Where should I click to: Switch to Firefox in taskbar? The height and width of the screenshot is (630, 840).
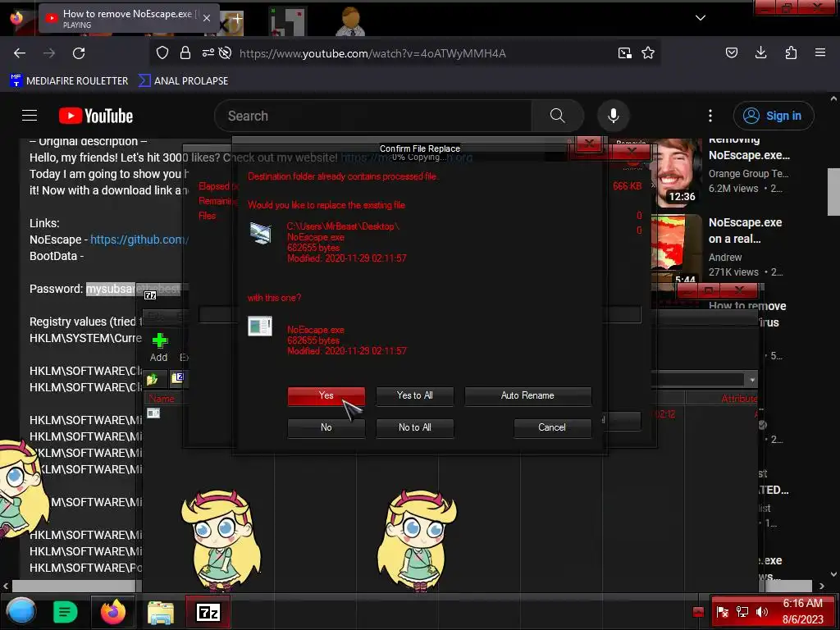tap(113, 612)
